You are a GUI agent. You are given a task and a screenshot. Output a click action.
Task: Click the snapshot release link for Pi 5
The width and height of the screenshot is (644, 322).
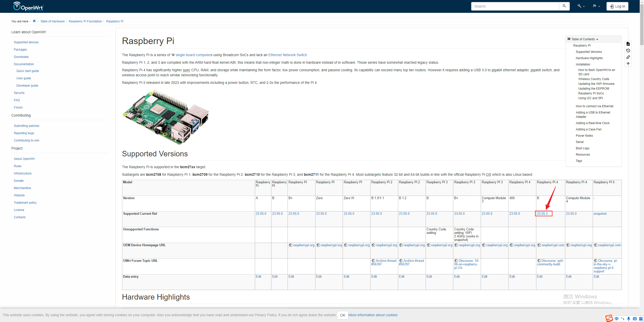600,214
